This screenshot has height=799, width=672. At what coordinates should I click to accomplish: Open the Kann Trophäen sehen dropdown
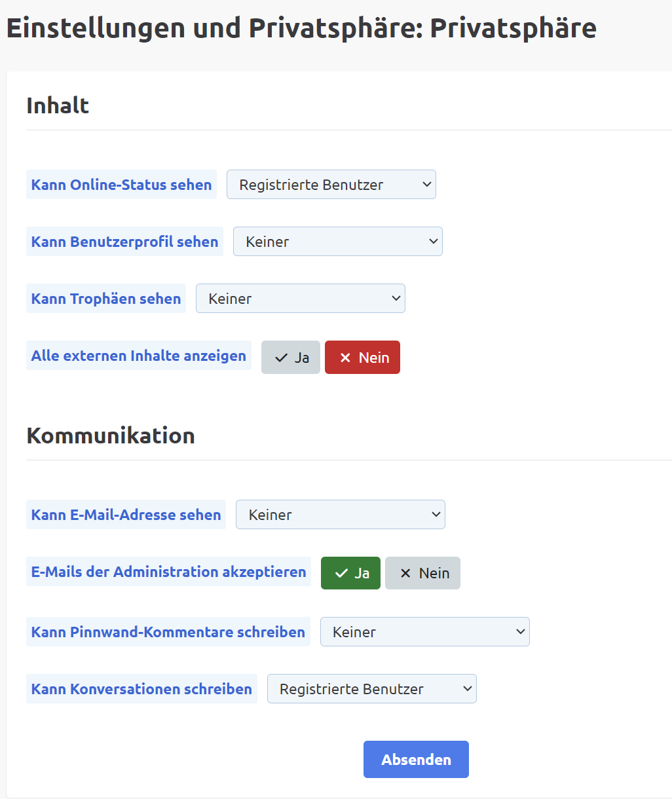[x=300, y=299]
